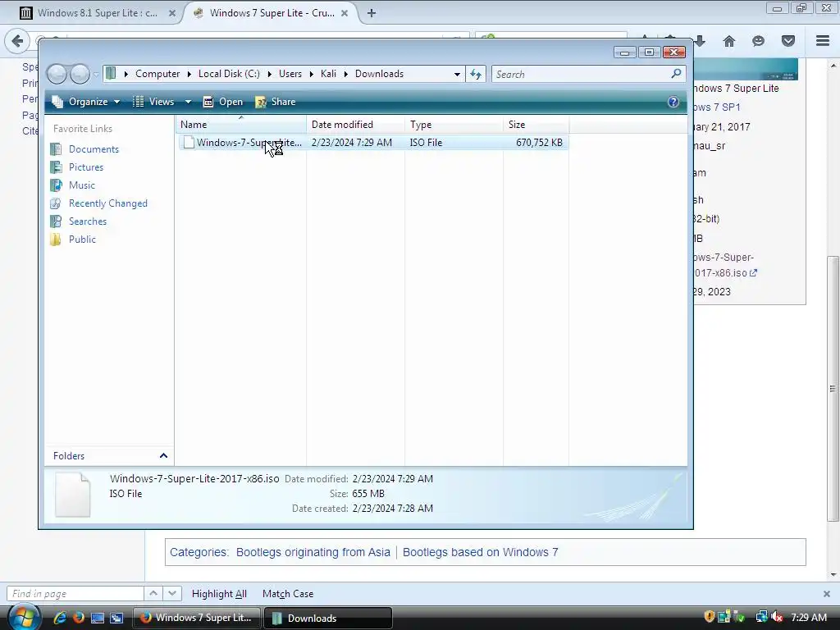Click Local Disk (C:) in the breadcrumb
840x630 pixels.
(x=229, y=74)
